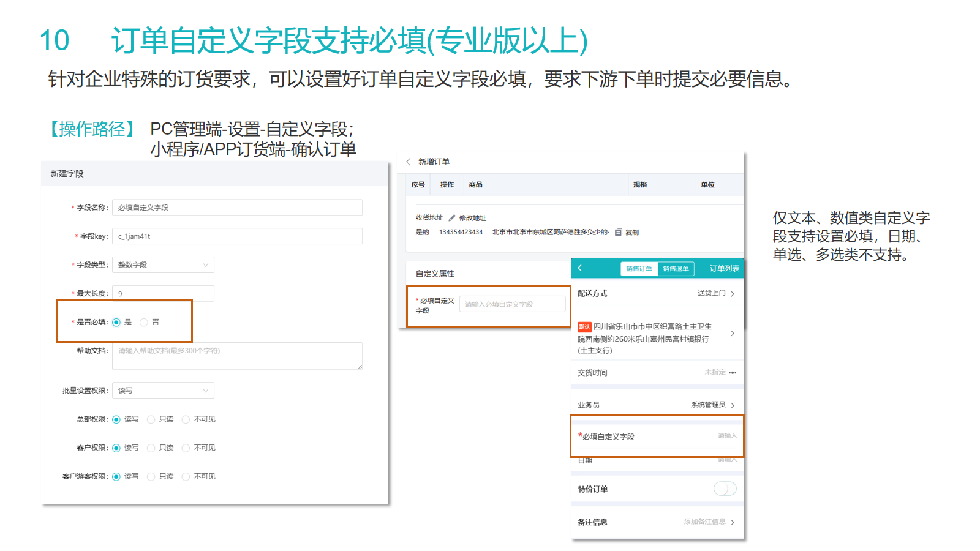Open 业务员 chevron with 系统管理员

(x=733, y=405)
